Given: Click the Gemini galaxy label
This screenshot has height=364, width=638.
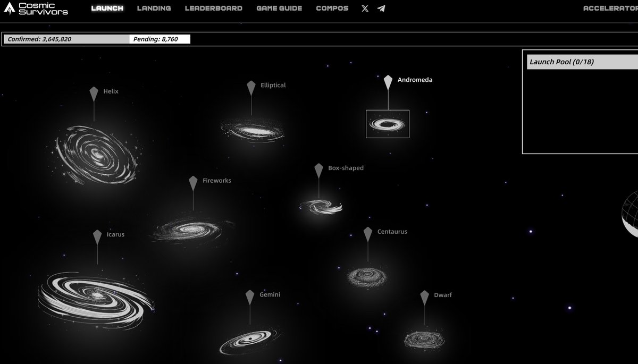Looking at the screenshot, I should click(x=270, y=294).
